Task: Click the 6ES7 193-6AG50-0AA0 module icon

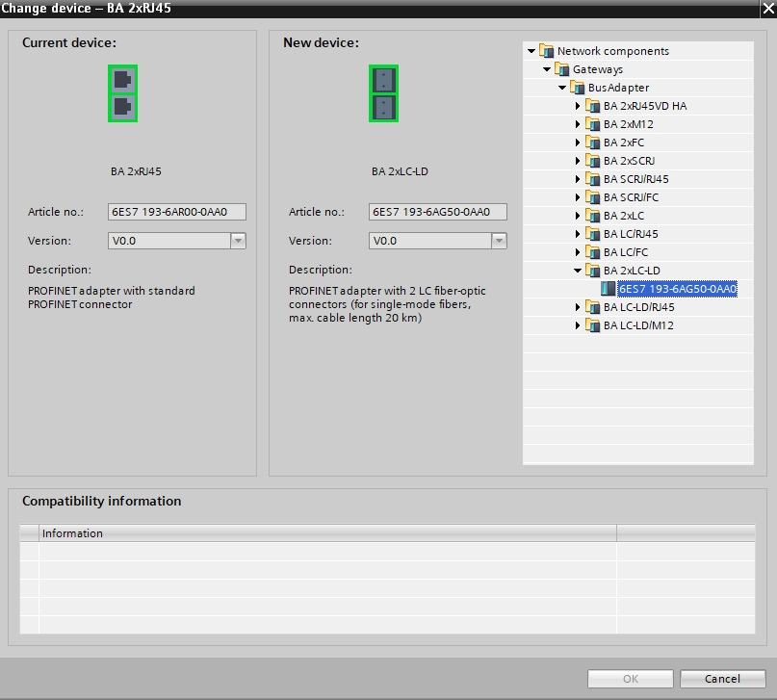Action: tap(608, 289)
